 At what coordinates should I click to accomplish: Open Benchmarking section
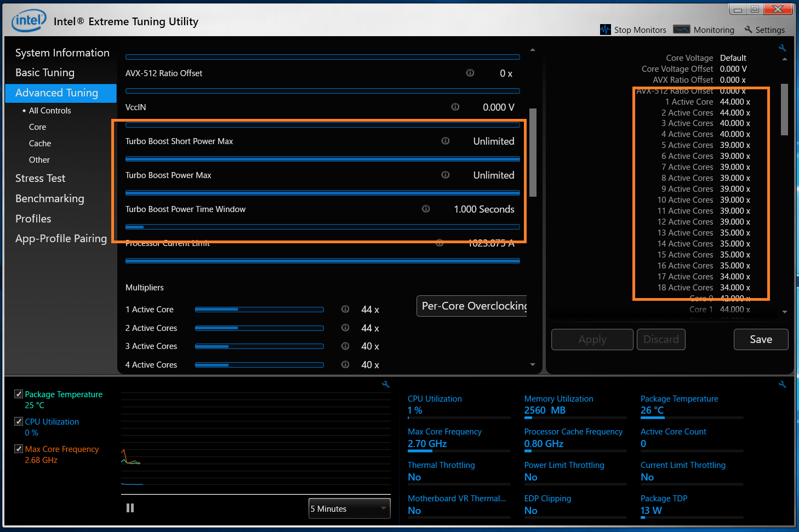pos(49,198)
